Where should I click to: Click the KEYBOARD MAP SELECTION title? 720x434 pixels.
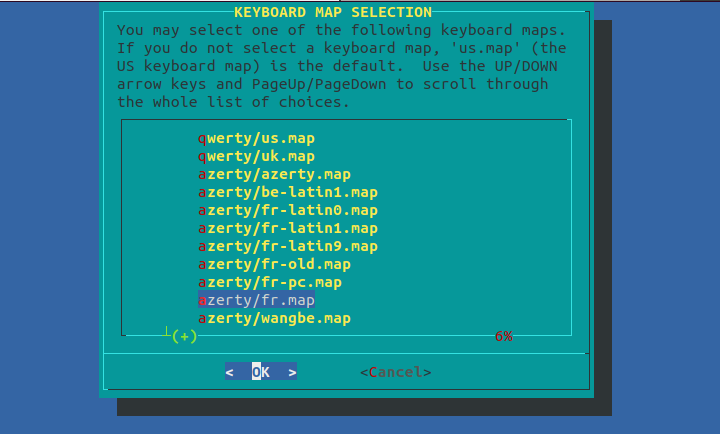point(332,12)
